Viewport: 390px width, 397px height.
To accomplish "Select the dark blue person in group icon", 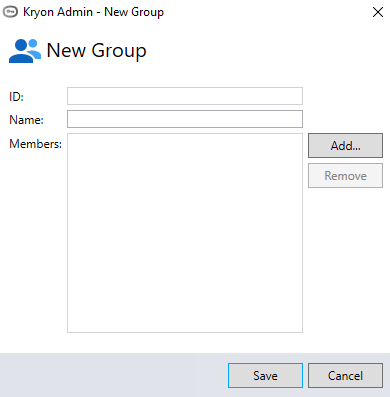I will coord(21,51).
